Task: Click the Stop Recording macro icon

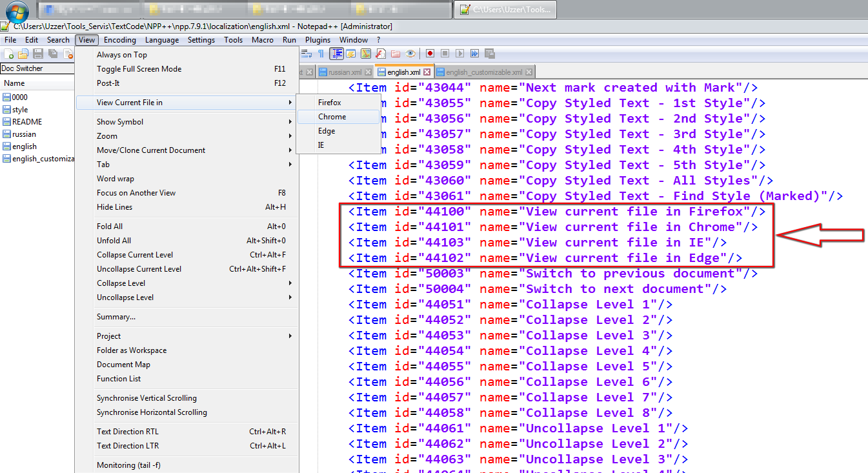Action: 445,54
